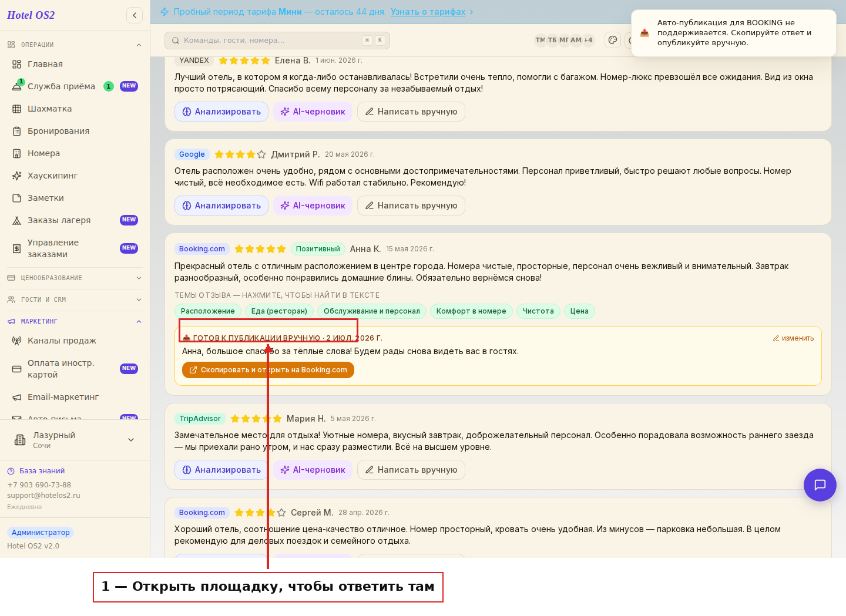Click Анализировать on Мария Н. review

pos(221,470)
